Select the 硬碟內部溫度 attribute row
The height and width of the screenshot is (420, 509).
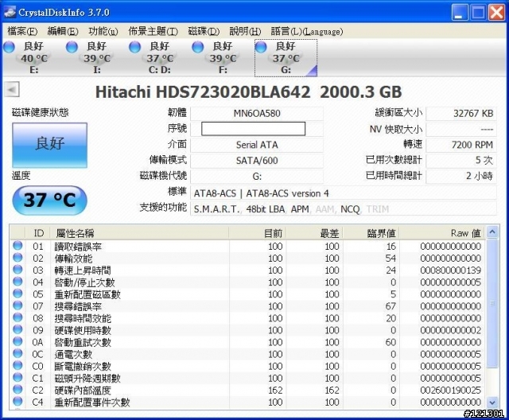coord(247,391)
